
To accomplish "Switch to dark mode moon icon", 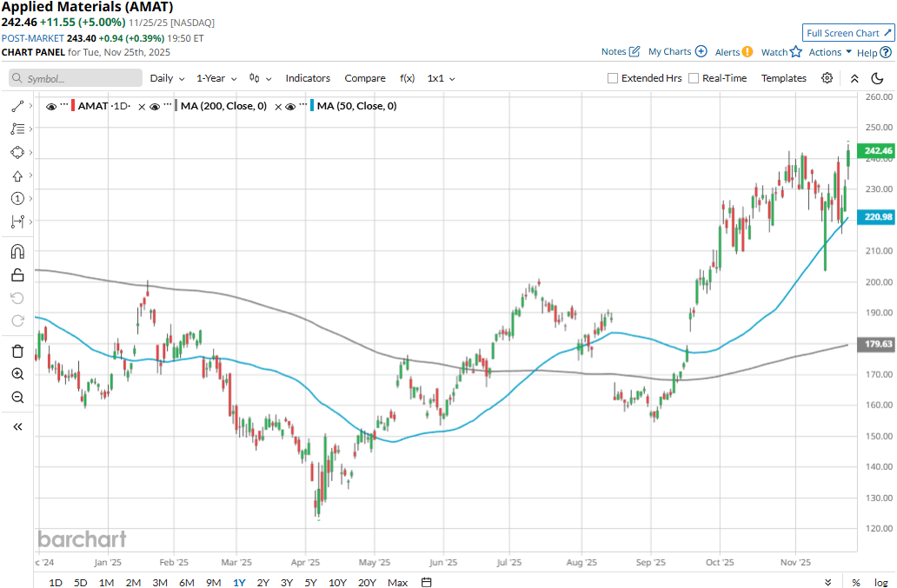I will tap(877, 78).
